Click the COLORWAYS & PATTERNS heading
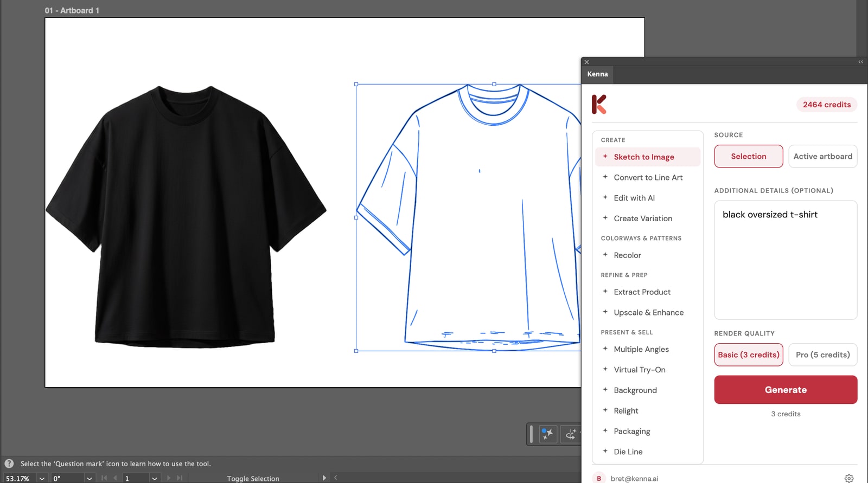Viewport: 868px width, 483px height. pos(641,238)
